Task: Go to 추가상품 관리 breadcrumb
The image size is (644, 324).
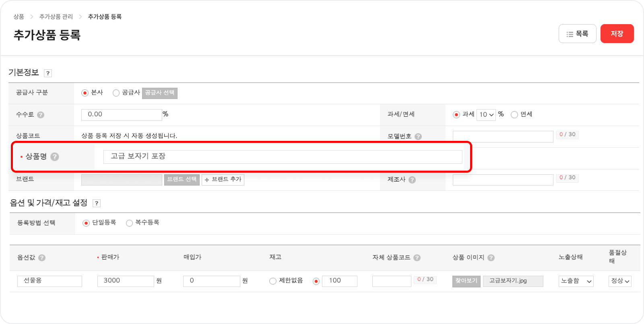Action: click(56, 17)
